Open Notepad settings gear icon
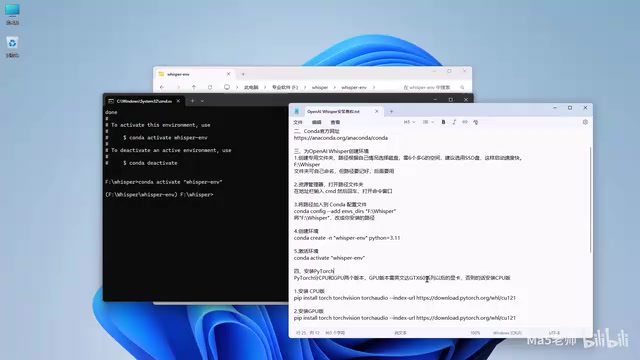Viewport: 640px width, 360px height. (x=585, y=122)
